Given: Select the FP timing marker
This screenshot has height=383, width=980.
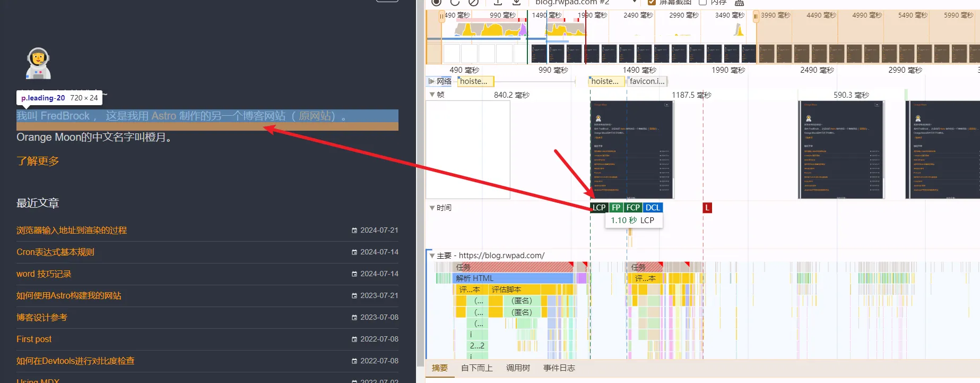Looking at the screenshot, I should [615, 208].
